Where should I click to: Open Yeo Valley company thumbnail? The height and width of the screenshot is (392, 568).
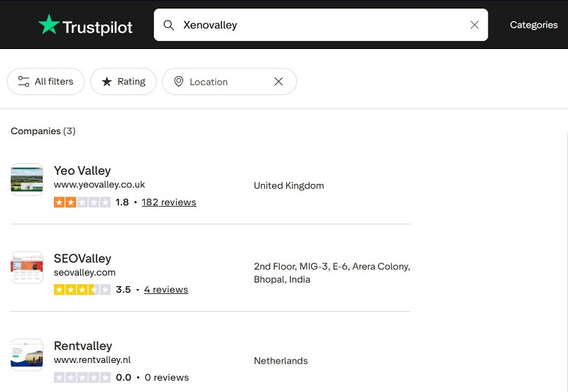tap(27, 180)
